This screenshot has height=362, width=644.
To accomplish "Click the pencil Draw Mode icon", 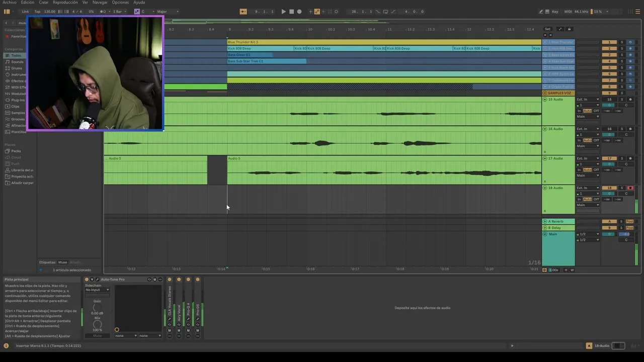I will (541, 12).
